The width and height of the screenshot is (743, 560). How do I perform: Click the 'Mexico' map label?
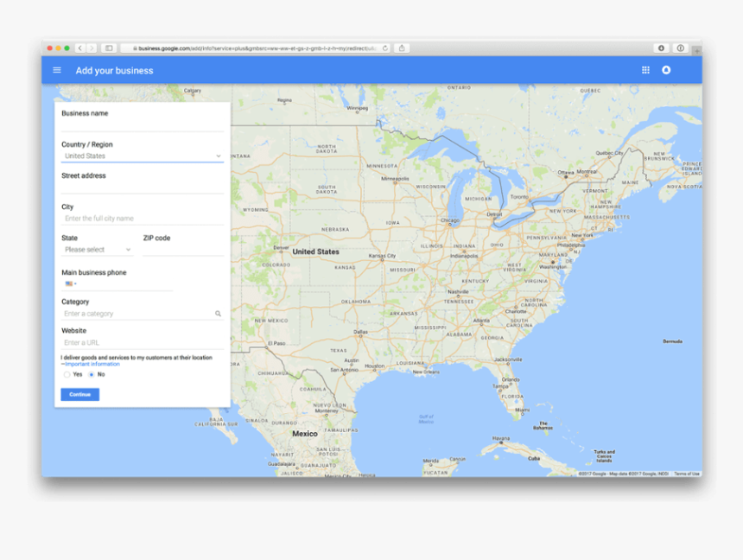[305, 434]
